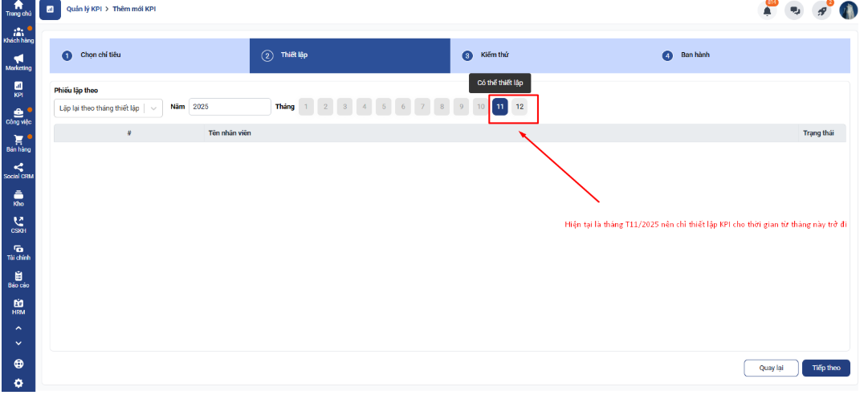Open the Kho warehouse module
The height and width of the screenshot is (395, 868).
(x=18, y=198)
